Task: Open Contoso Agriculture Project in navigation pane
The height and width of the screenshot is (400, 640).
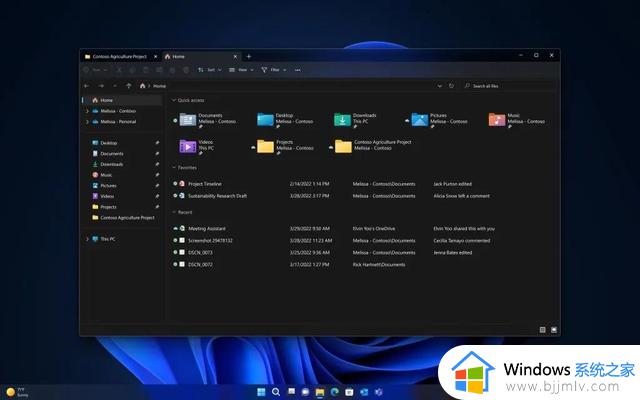Action: coord(124,218)
